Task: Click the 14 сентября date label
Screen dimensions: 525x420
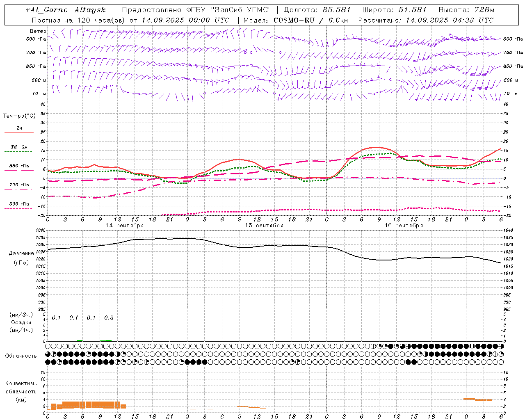Action: point(125,226)
